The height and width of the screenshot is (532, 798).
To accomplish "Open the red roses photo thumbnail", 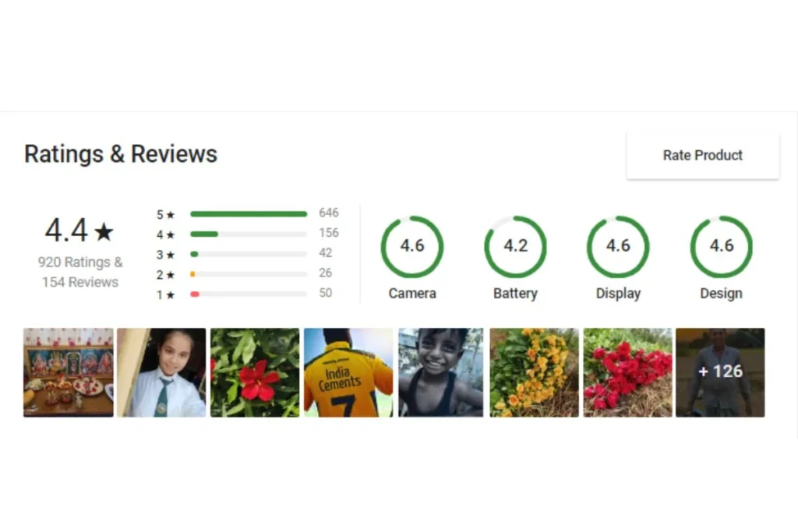I will tap(627, 372).
